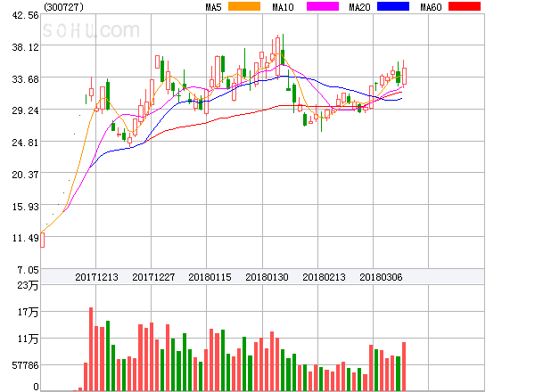The height and width of the screenshot is (392, 535).
Task: Click the 23万 volume axis label
Action: [x=28, y=285]
